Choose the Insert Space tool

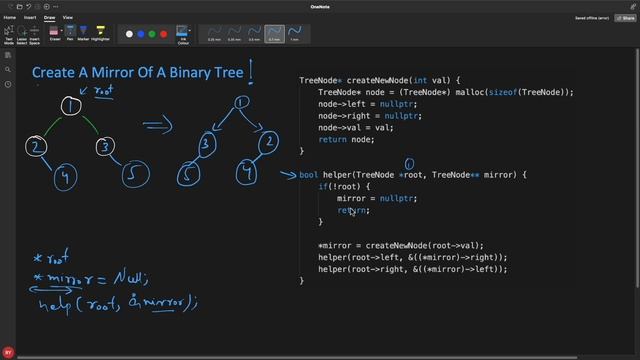click(35, 35)
